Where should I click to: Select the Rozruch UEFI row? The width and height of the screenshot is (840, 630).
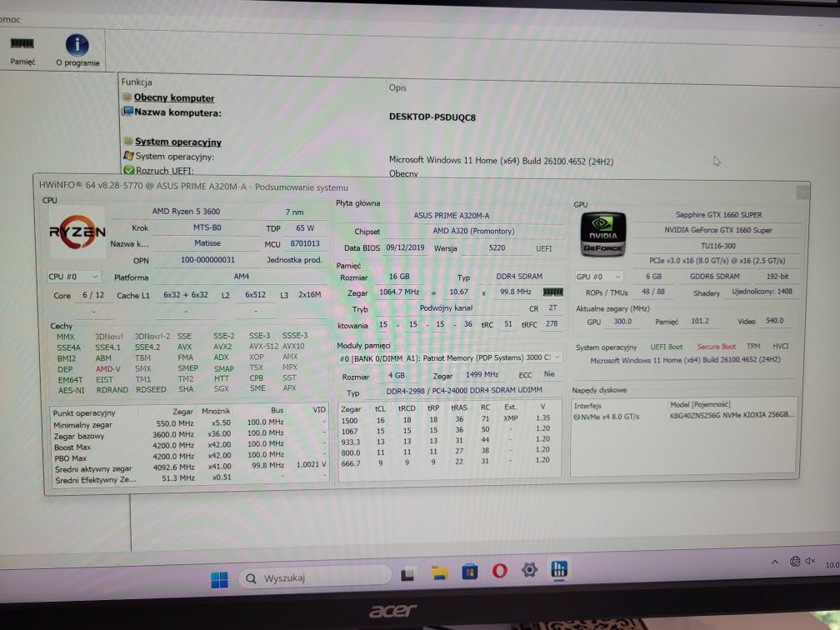click(165, 171)
